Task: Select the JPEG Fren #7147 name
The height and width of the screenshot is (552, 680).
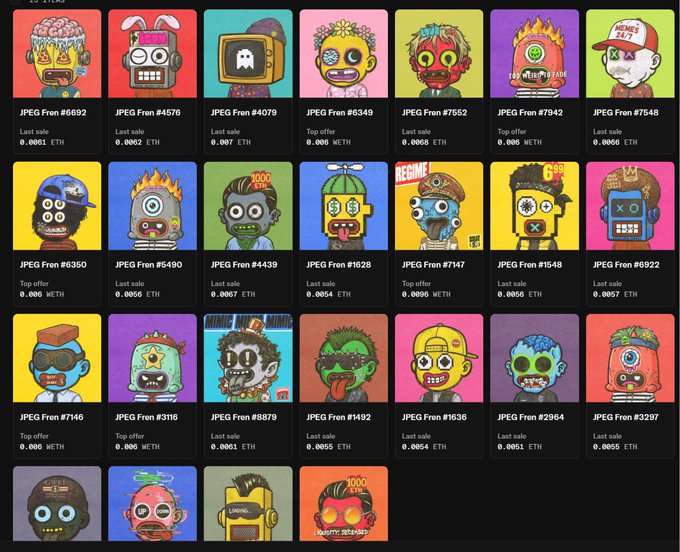Action: [x=433, y=265]
